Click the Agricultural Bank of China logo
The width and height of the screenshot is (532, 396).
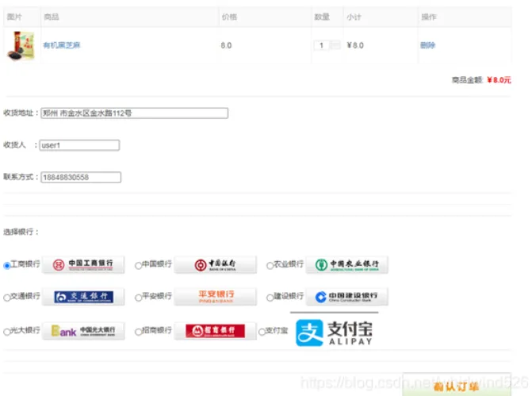coord(346,264)
